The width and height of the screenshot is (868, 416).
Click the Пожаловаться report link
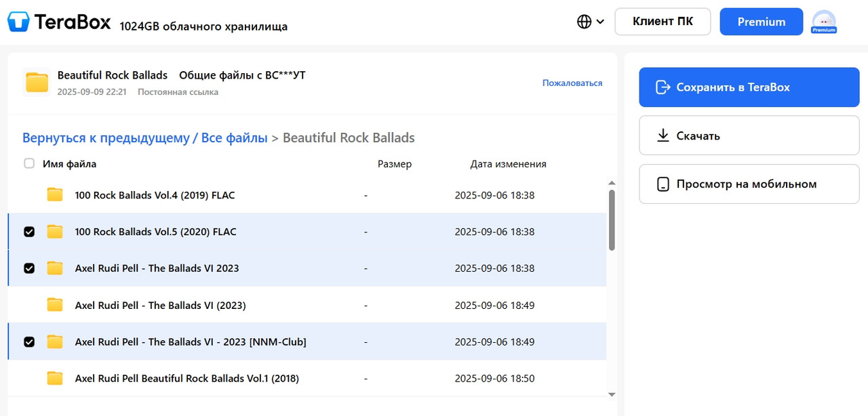(x=572, y=83)
